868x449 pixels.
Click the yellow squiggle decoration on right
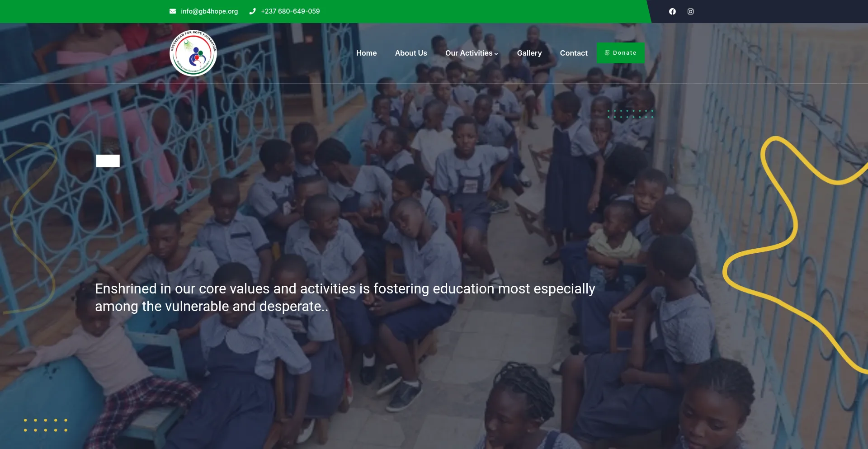click(x=795, y=253)
